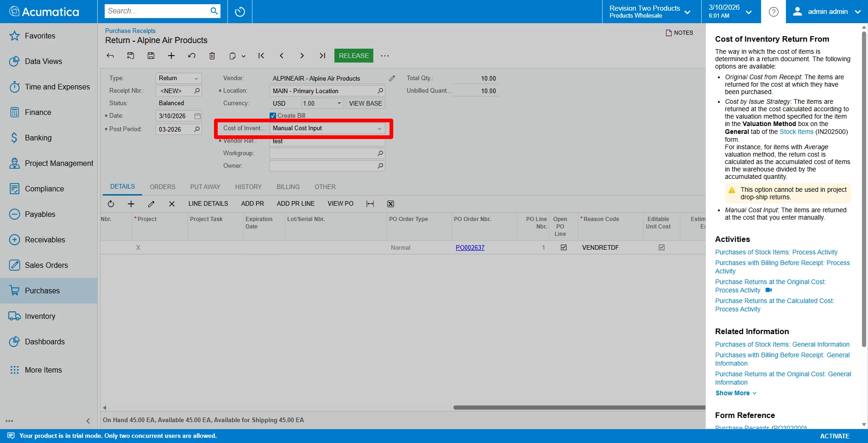The width and height of the screenshot is (868, 443).
Task: Go to the previous record arrow
Action: pos(282,56)
